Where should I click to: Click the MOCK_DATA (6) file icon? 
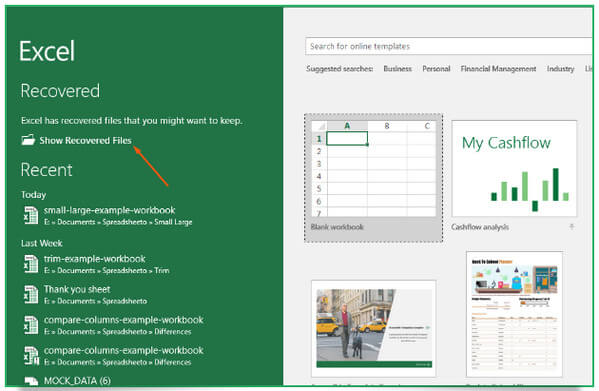31,381
